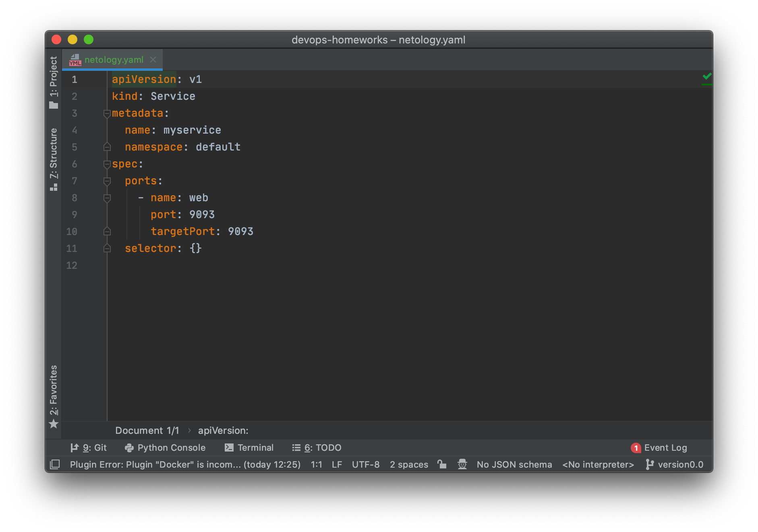The image size is (758, 532).
Task: Open the No interpreter selector
Action: pyautogui.click(x=598, y=464)
